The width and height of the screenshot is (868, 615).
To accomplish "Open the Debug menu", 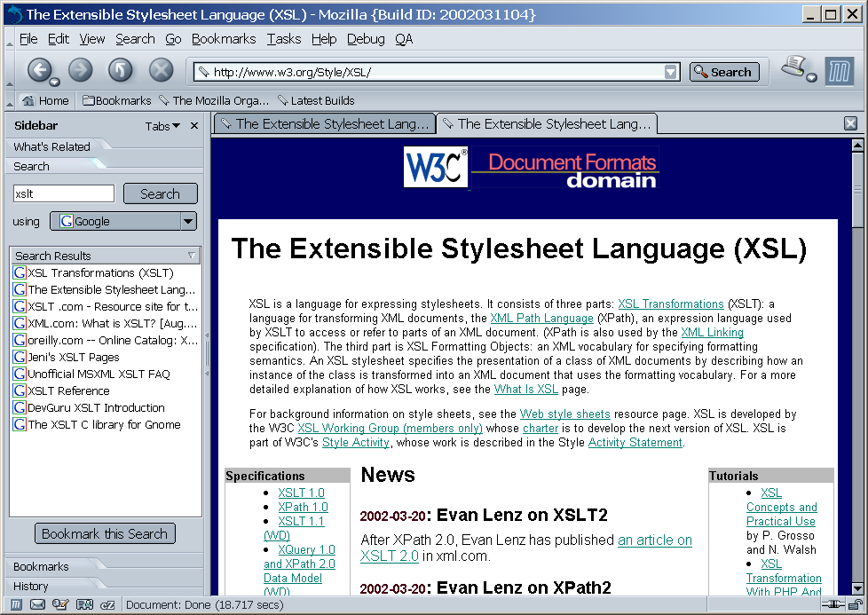I will coord(366,39).
